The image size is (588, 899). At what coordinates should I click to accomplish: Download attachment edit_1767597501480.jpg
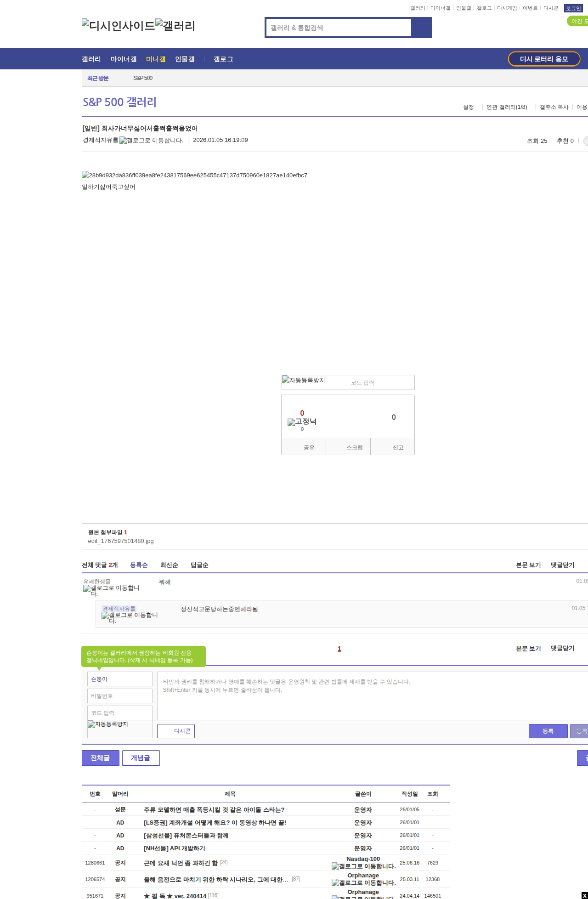point(121,541)
